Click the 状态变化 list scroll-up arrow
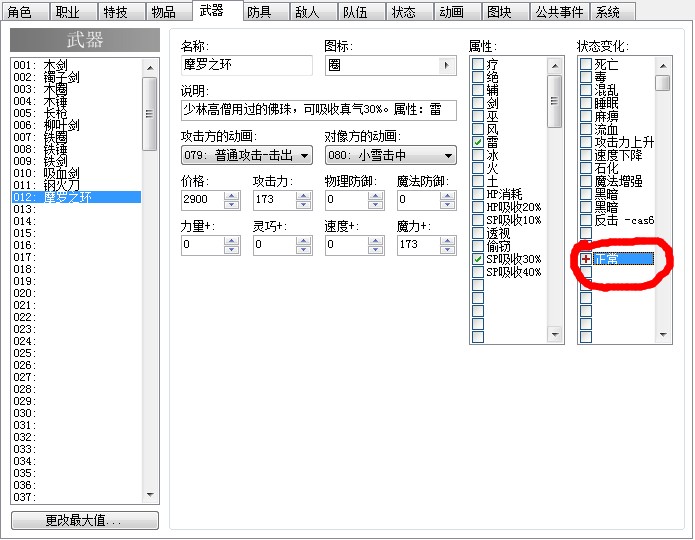This screenshot has height=540, width=695. 663,66
